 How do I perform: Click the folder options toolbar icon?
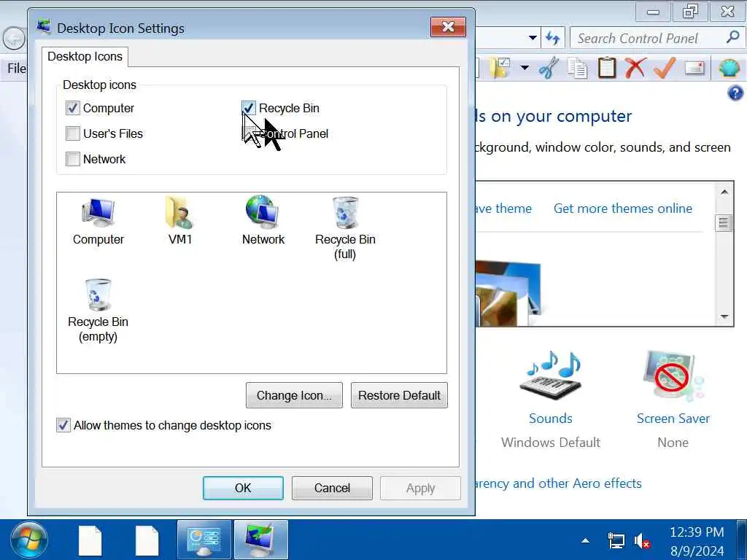500,68
